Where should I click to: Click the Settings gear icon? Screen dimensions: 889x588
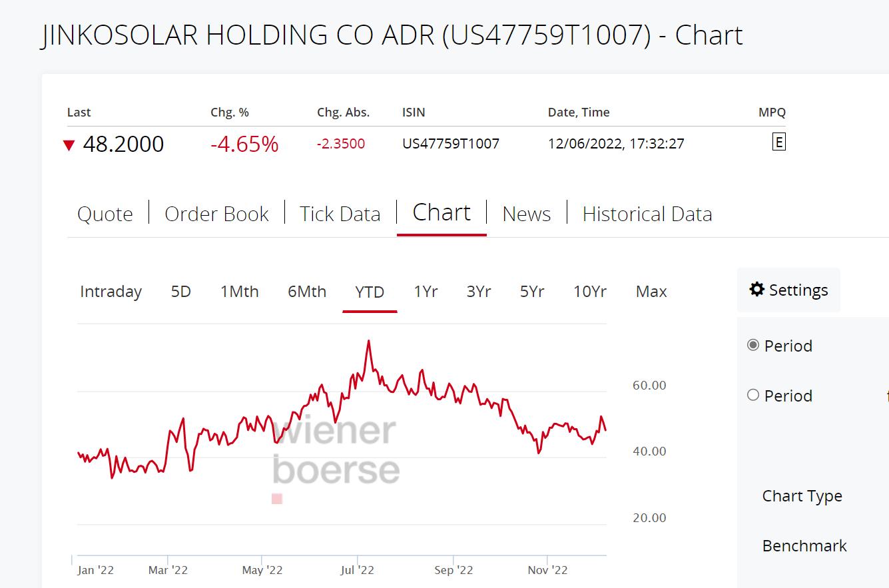tap(756, 289)
